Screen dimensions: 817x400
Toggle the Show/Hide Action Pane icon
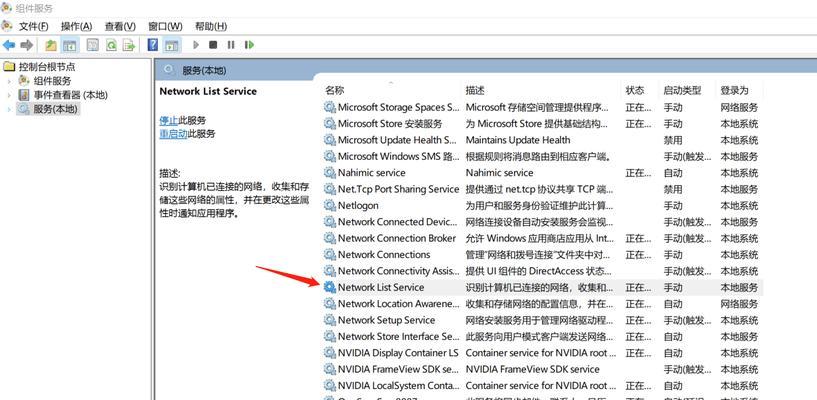pos(171,45)
